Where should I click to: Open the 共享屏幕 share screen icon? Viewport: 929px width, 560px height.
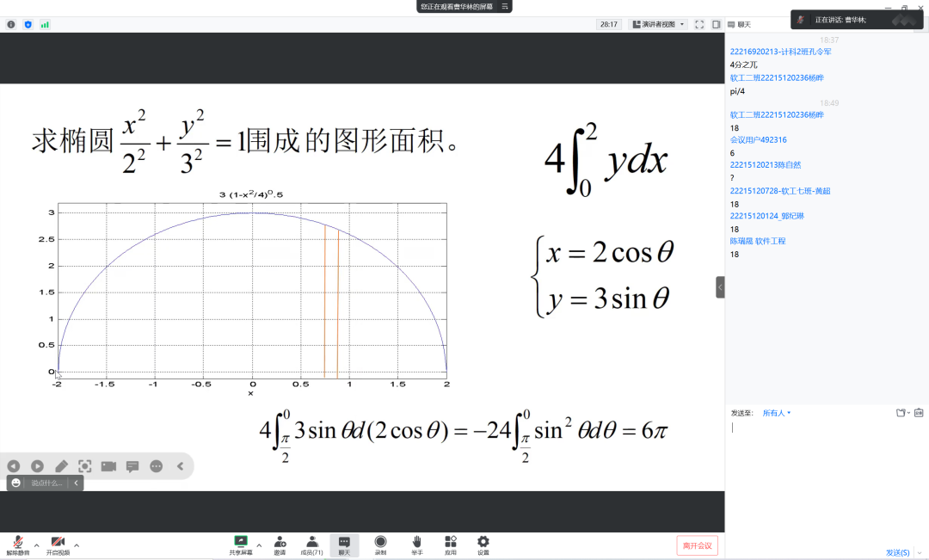click(241, 543)
